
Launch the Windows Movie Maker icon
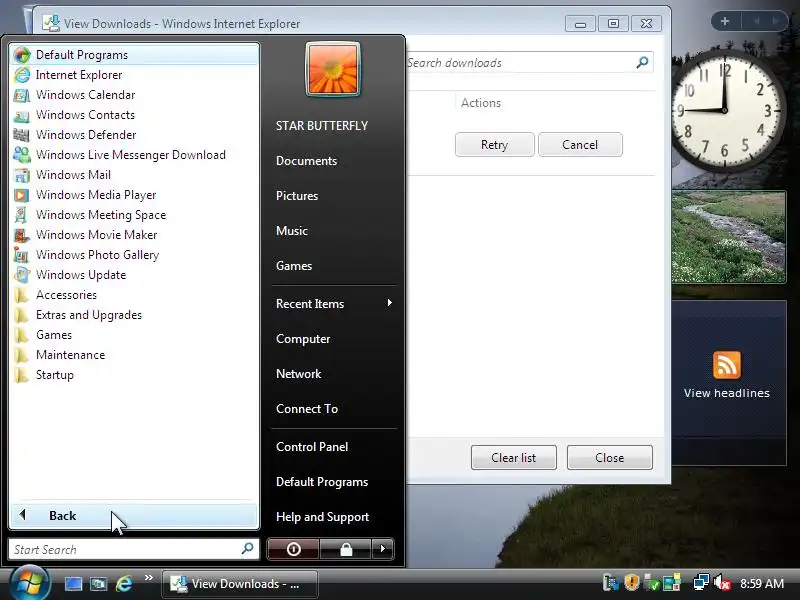[x=22, y=235]
